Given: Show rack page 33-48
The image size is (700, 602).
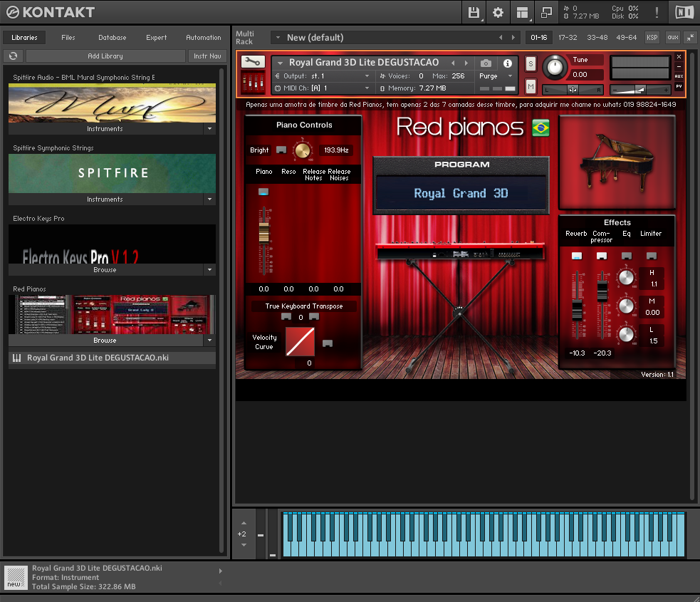Looking at the screenshot, I should (597, 38).
